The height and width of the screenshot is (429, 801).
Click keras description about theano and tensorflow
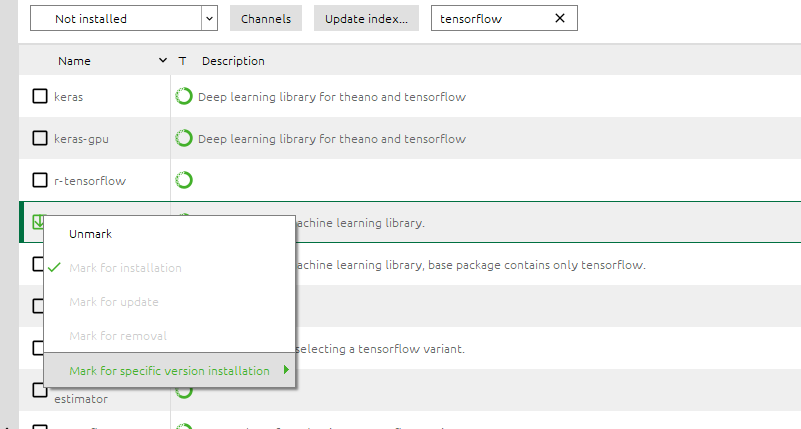coord(332,97)
